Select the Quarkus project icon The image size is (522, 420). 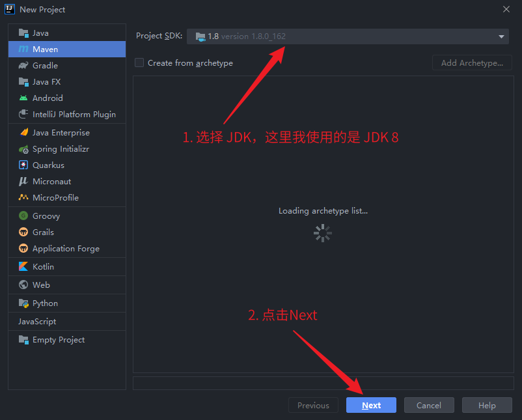point(23,165)
